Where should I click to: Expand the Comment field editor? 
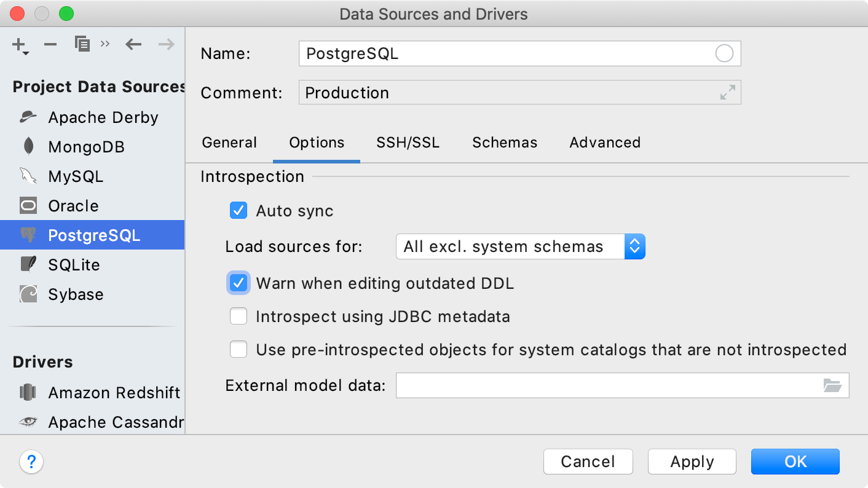(727, 92)
